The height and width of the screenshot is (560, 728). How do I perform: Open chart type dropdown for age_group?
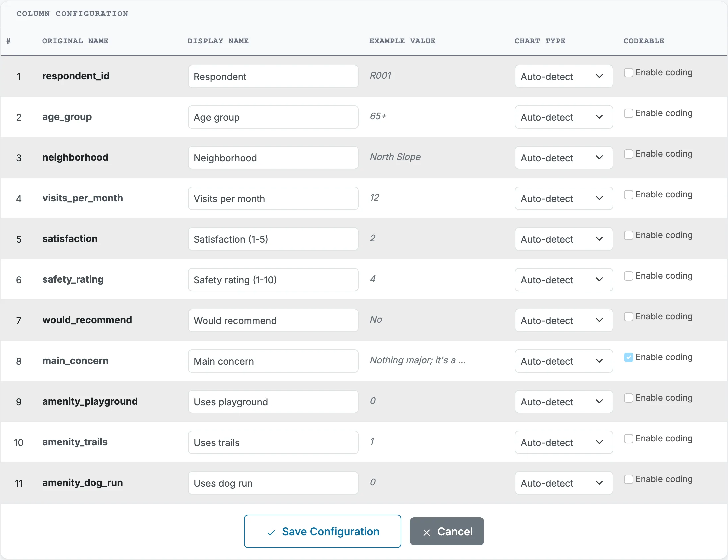(564, 117)
